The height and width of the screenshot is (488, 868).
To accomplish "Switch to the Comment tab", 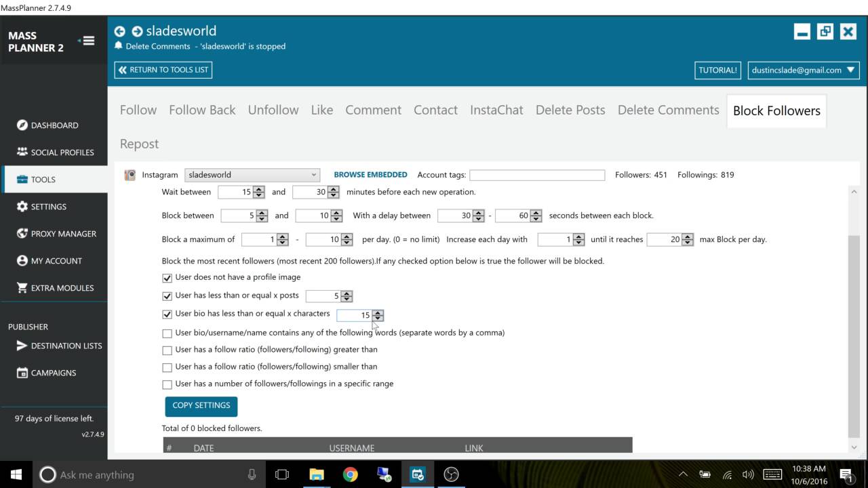I will pos(374,110).
